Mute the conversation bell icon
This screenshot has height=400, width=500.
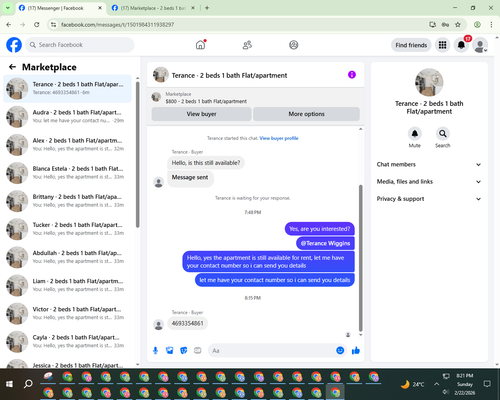pyautogui.click(x=415, y=134)
